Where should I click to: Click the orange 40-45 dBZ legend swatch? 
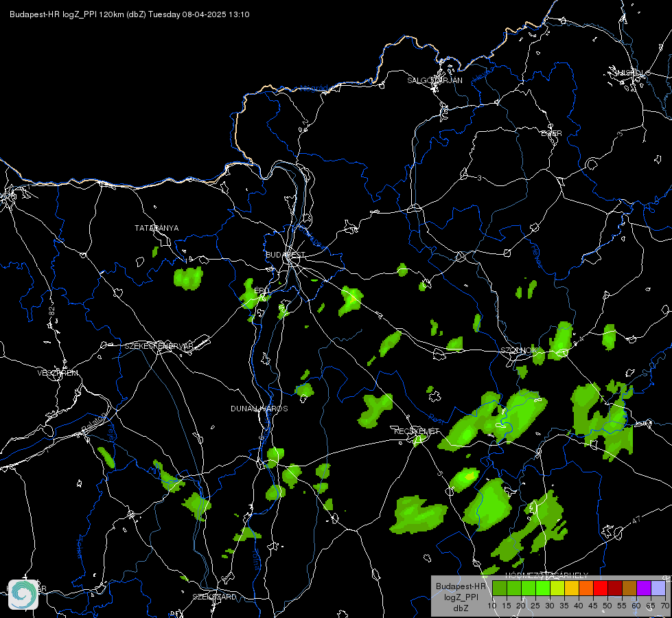click(x=586, y=588)
